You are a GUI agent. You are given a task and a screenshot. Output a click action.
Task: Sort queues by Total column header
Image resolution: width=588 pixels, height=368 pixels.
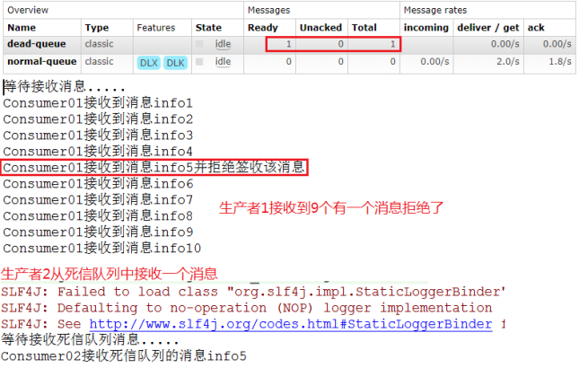[364, 28]
